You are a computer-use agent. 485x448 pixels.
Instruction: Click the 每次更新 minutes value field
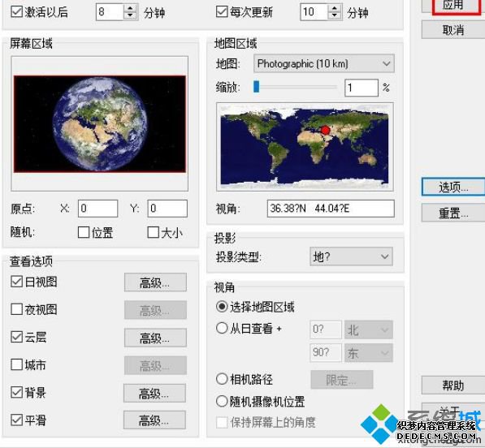tap(314, 12)
